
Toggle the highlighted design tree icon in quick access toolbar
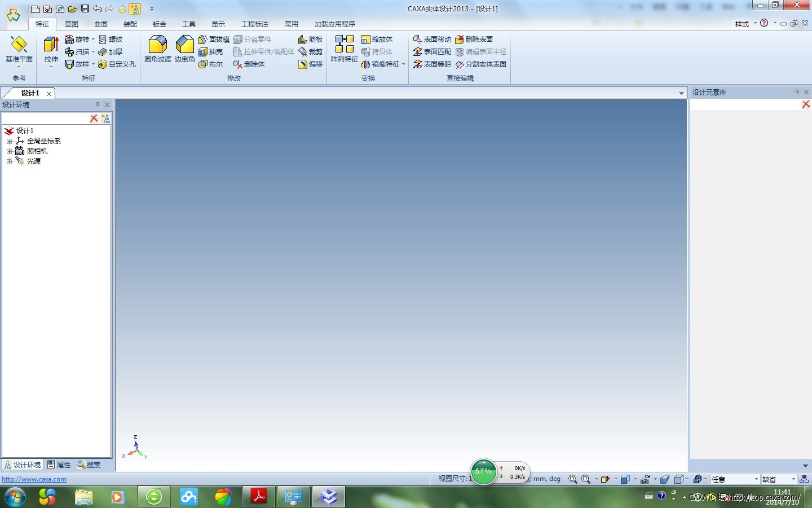coord(135,8)
